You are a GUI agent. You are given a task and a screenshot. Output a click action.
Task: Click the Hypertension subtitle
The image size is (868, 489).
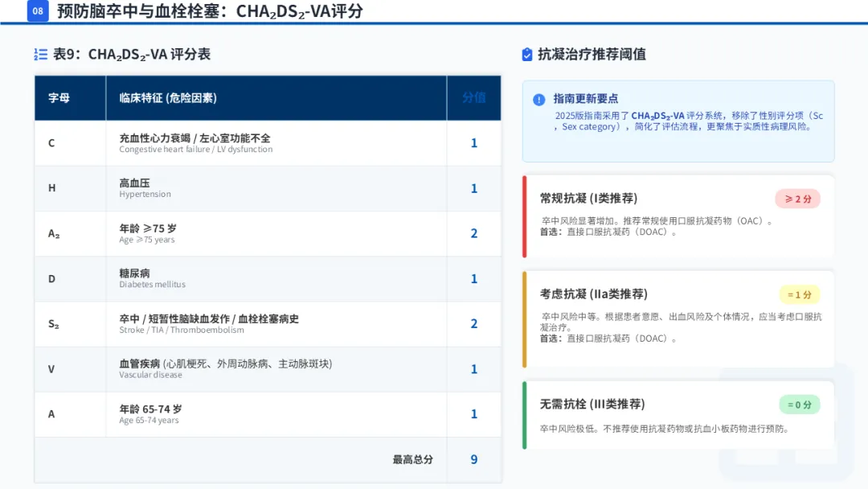(145, 195)
